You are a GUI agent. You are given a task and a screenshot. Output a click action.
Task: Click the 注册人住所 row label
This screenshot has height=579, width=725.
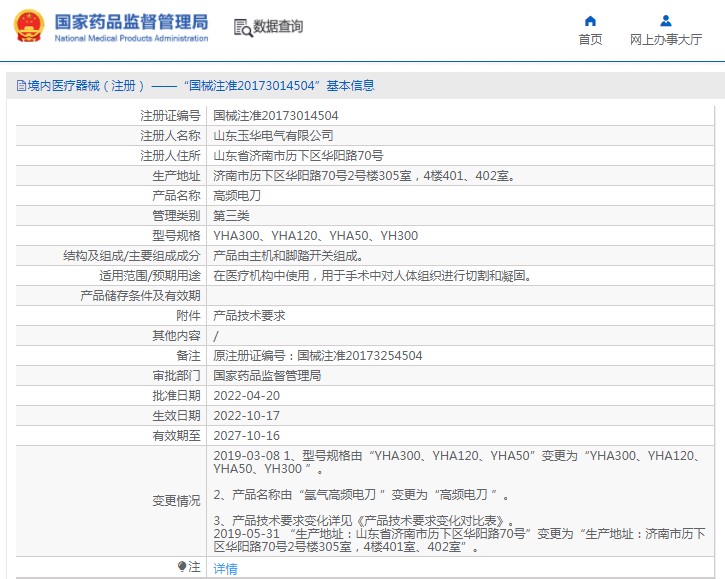coord(170,155)
